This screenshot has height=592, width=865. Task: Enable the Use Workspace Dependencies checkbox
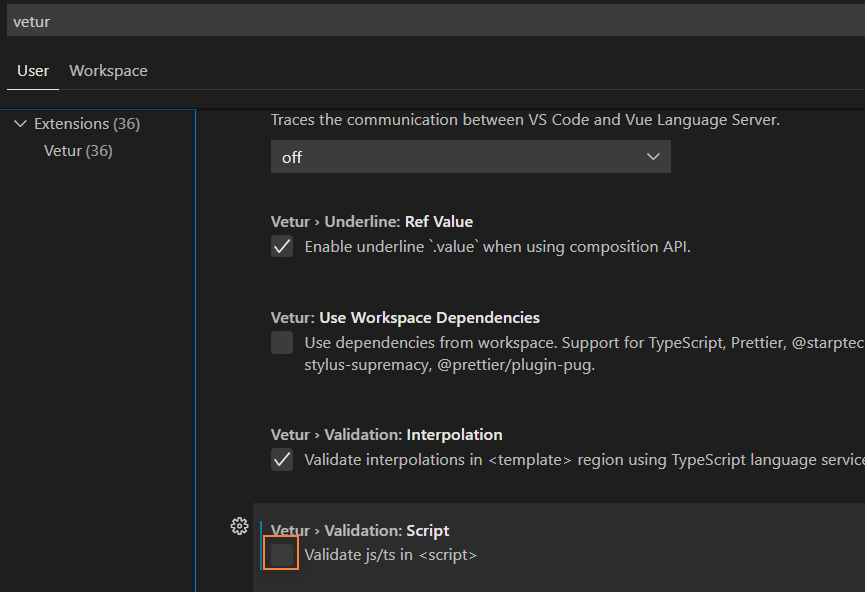click(x=282, y=343)
